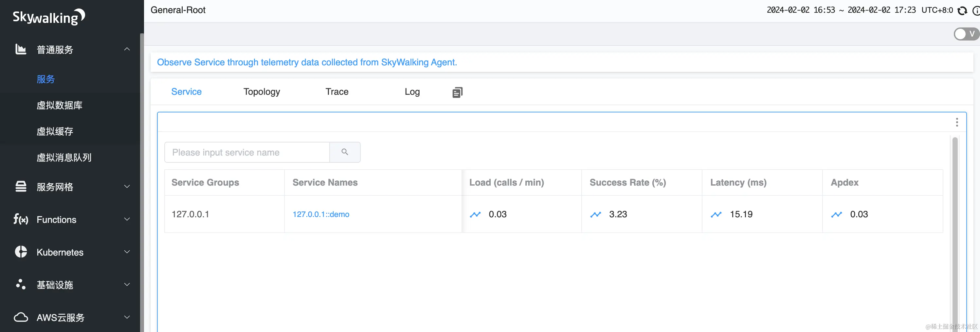The height and width of the screenshot is (332, 980).
Task: Open the three-dot widget options menu
Action: point(957,122)
